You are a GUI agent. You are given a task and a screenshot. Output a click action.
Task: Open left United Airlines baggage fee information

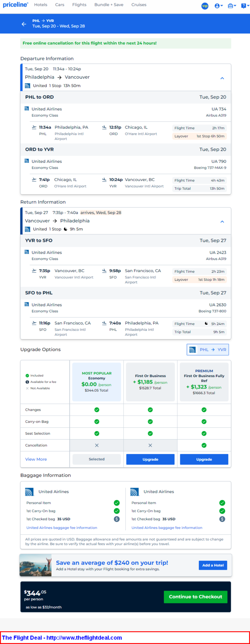(x=62, y=528)
